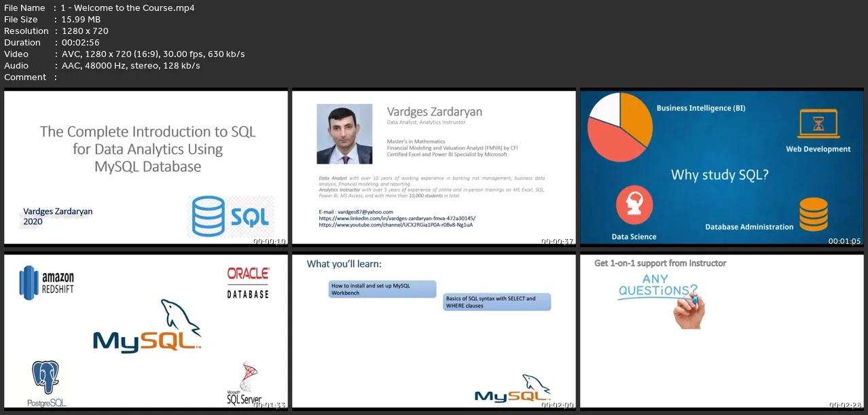Screen dimensions: 868x415
Task: Click the Microsoft SQL Server logo
Action: point(245,384)
